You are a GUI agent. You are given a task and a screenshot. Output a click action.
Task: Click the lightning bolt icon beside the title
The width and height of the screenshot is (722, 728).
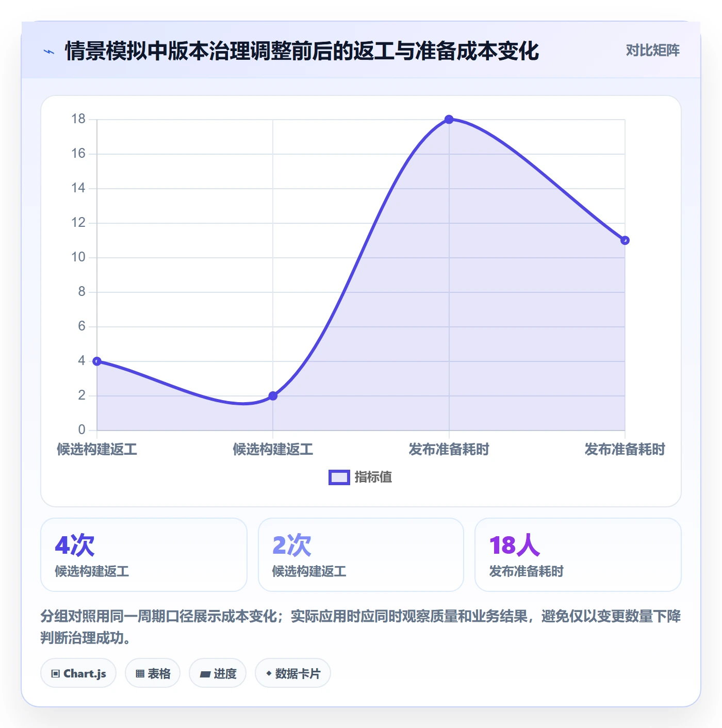[x=49, y=52]
